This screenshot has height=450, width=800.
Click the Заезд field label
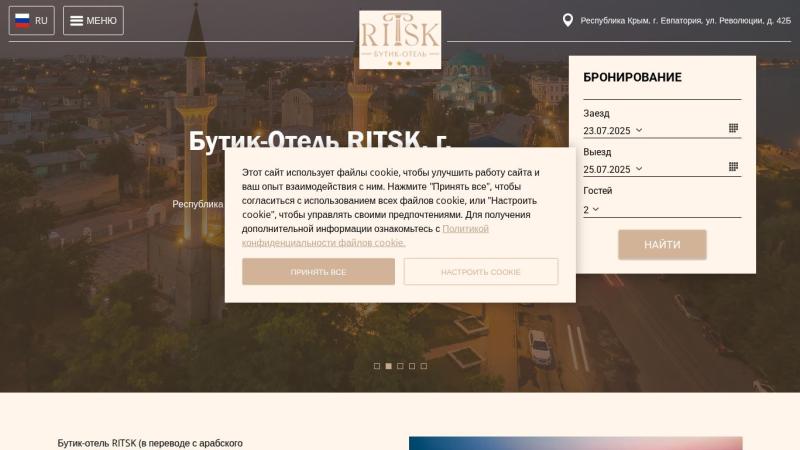point(596,113)
